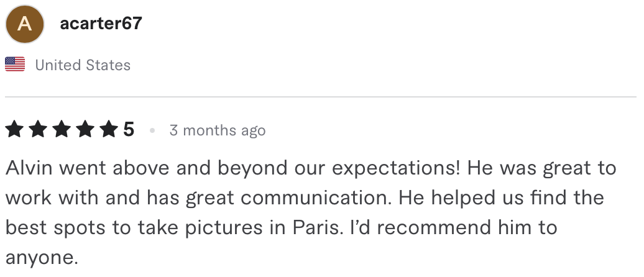This screenshot has width=644, height=277.
Task: Click the fifth rating star
Action: pos(109,129)
